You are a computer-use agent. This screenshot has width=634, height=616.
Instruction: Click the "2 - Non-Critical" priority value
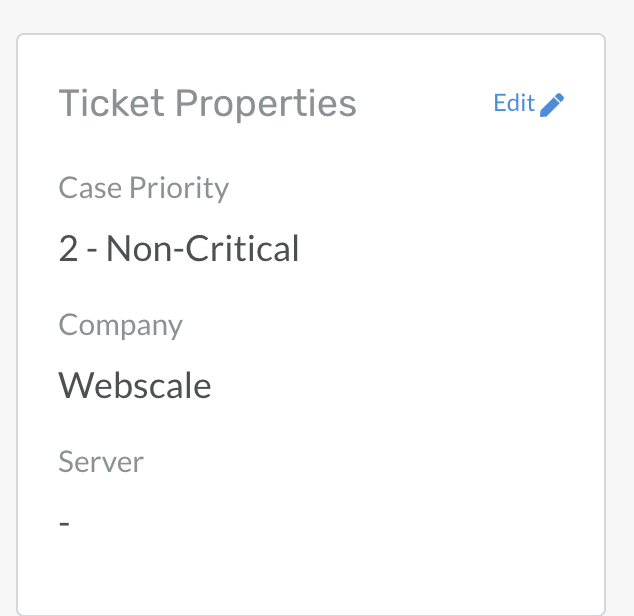(x=179, y=248)
